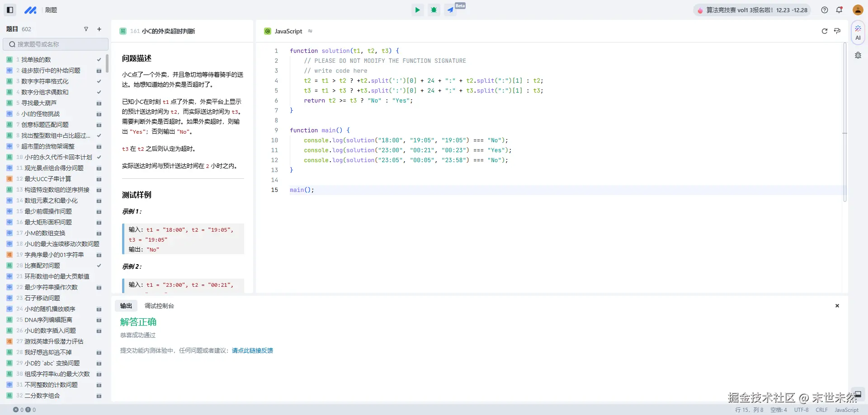Open the help question mark icon
868x415 pixels.
tap(825, 10)
